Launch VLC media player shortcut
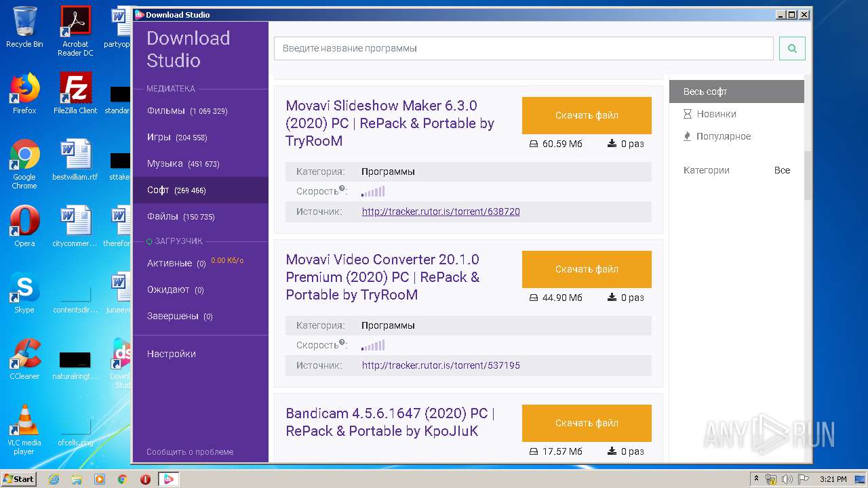 point(24,430)
